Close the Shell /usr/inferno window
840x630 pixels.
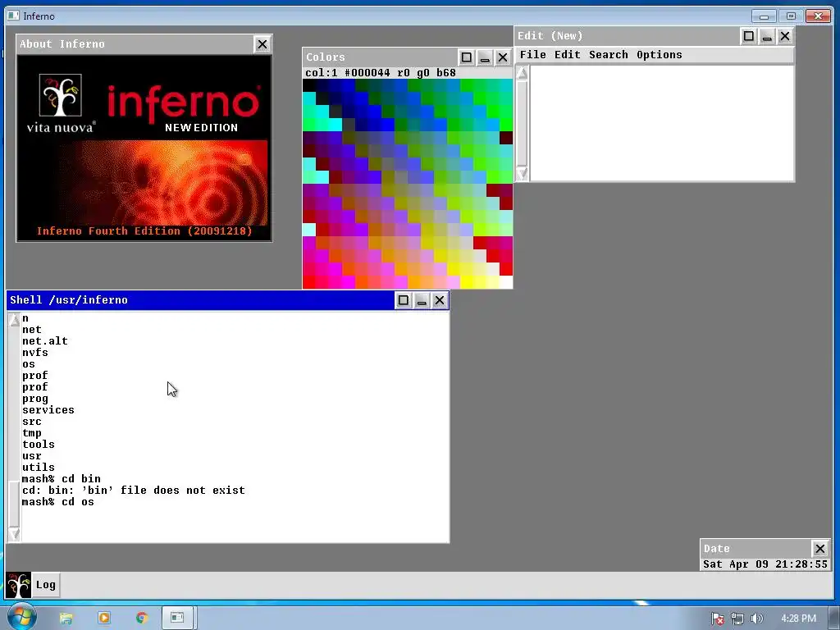tap(440, 300)
